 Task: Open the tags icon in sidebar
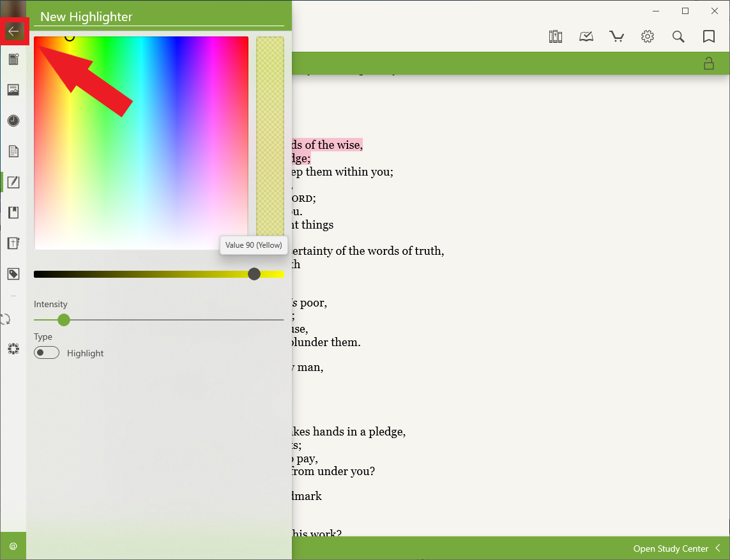tap(13, 274)
